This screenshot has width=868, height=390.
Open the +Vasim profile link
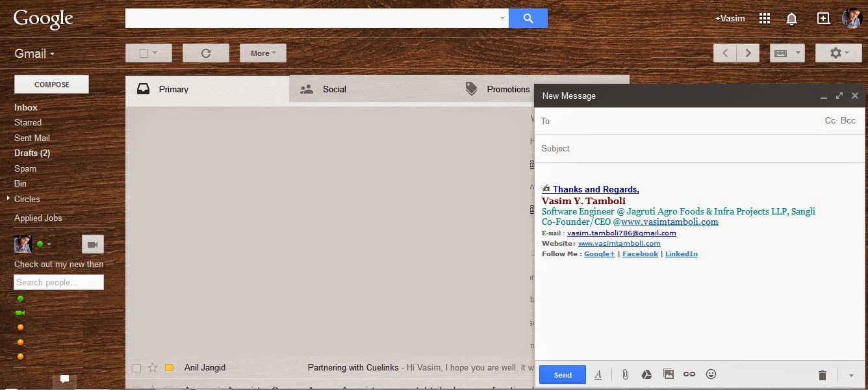coord(730,18)
